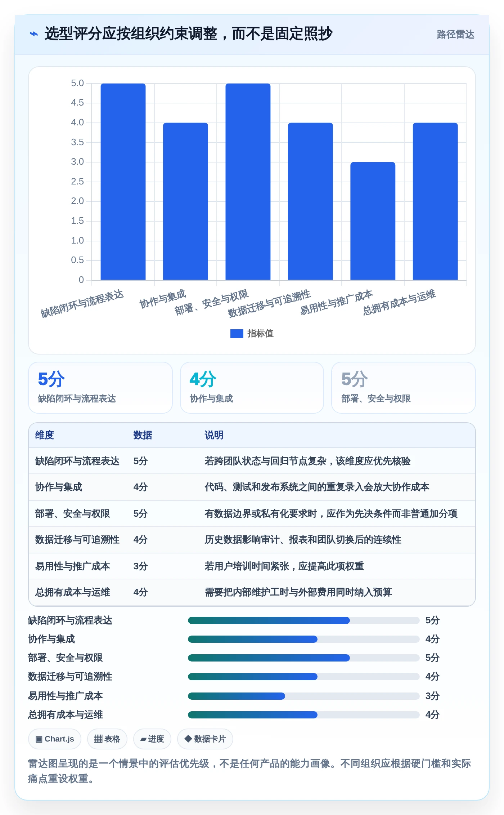The width and height of the screenshot is (504, 815).
Task: Click the 部署、安全与权限 bar in chart
Action: click(248, 182)
